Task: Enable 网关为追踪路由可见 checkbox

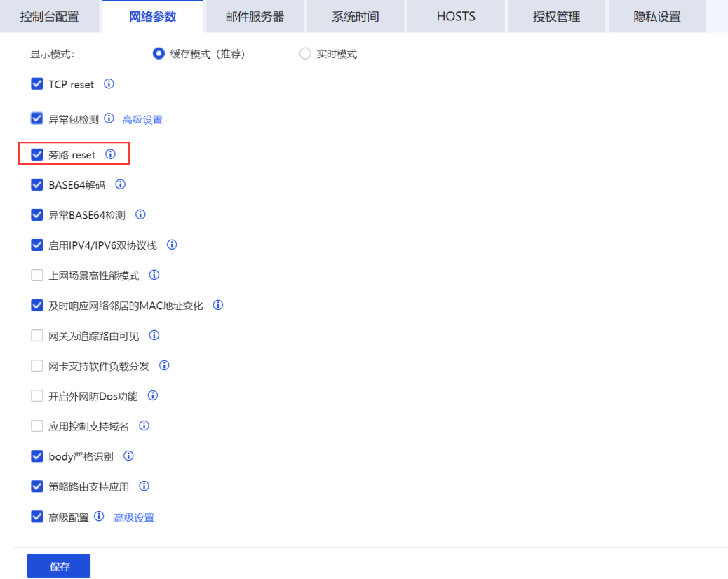Action: coord(37,336)
